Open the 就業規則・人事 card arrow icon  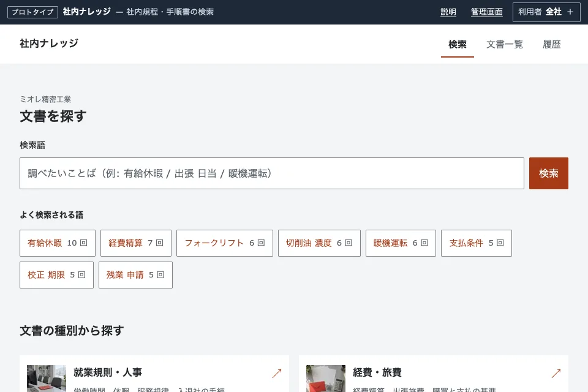click(277, 373)
